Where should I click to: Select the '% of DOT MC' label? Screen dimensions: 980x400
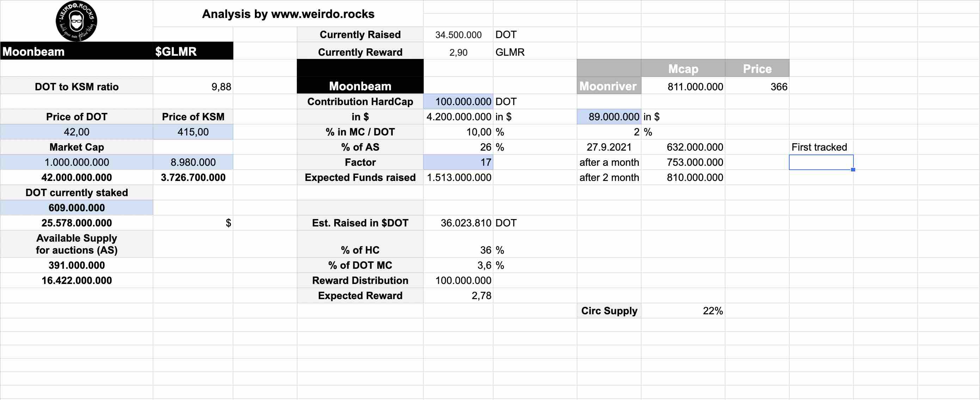[x=360, y=265]
